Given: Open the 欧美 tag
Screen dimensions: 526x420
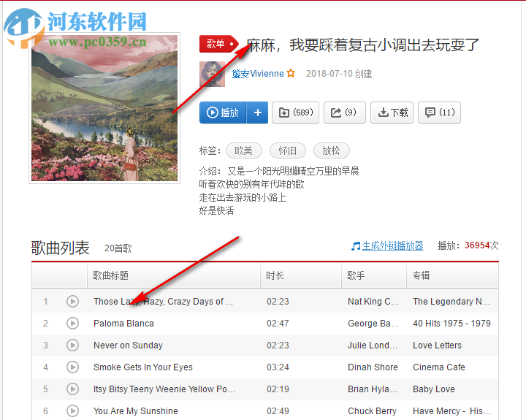Looking at the screenshot, I should coord(244,150).
